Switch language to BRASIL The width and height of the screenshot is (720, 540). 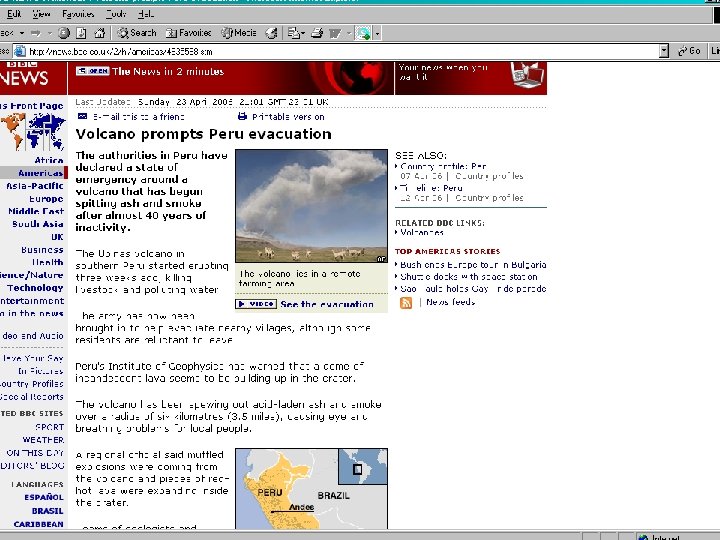pos(48,511)
